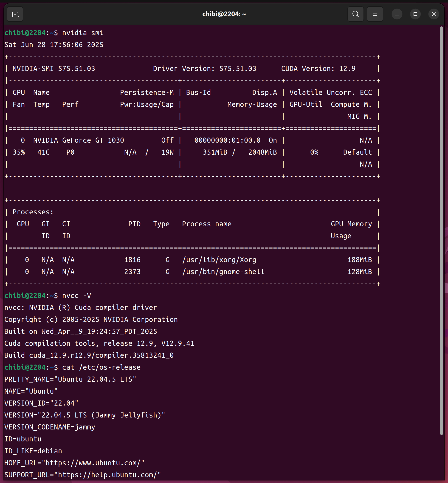Viewport: 448px width, 483px height.
Task: Open the https://www.ubuntu.com/ link
Action: tap(93, 463)
